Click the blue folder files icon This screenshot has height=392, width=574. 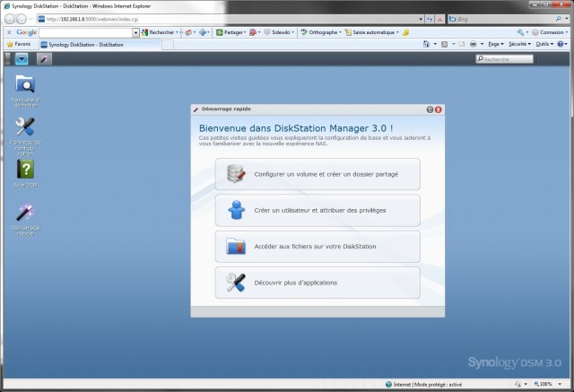(x=236, y=246)
